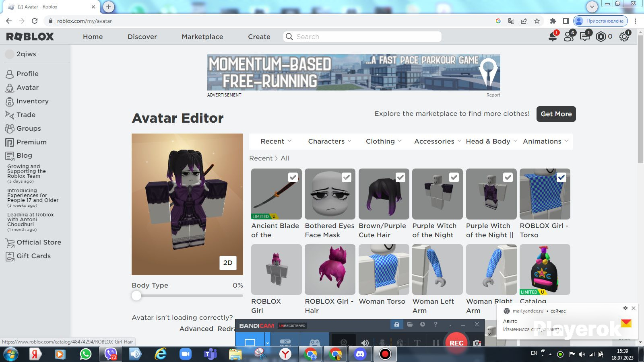
Task: Open WhatsApp from the taskbar
Action: tap(85, 354)
